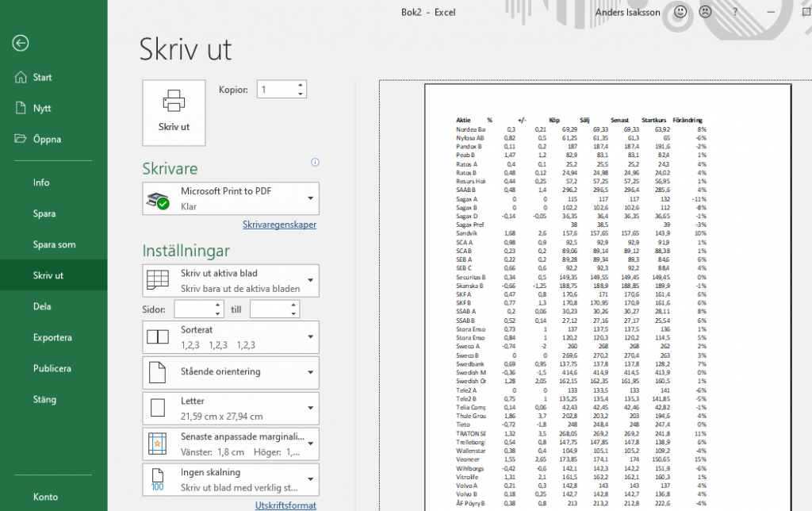Increase the Sidor start page value

(218, 305)
